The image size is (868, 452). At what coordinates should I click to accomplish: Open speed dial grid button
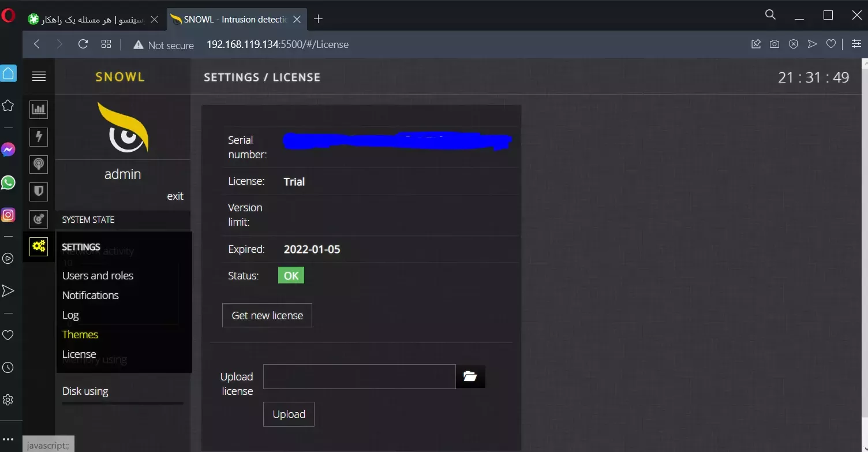pos(106,44)
